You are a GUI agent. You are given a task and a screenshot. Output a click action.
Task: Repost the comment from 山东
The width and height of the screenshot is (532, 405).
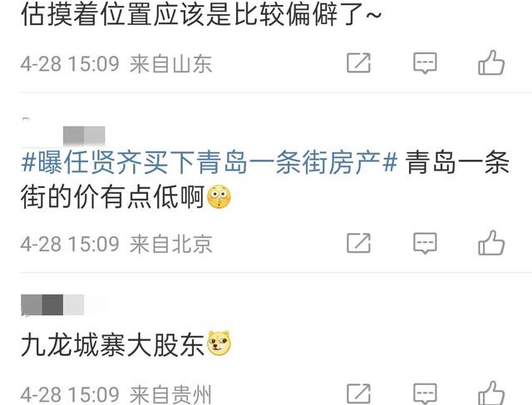pos(358,63)
